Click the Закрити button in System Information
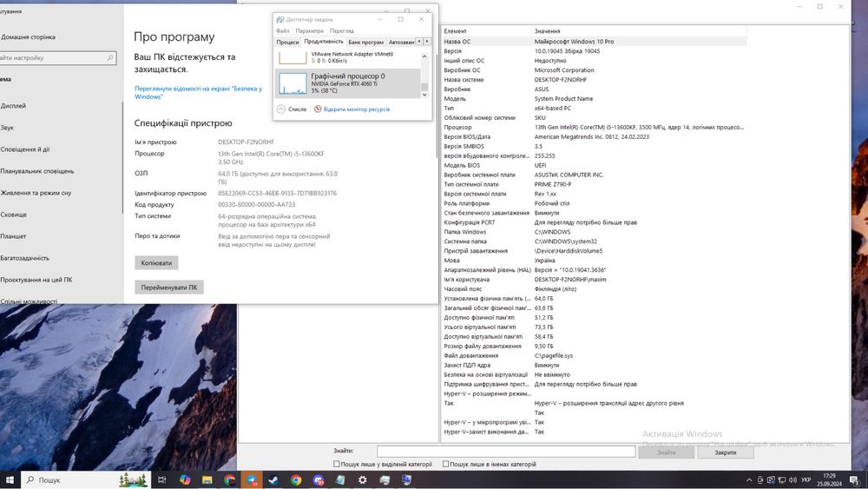Screen dimensions: 868x489 725,453
